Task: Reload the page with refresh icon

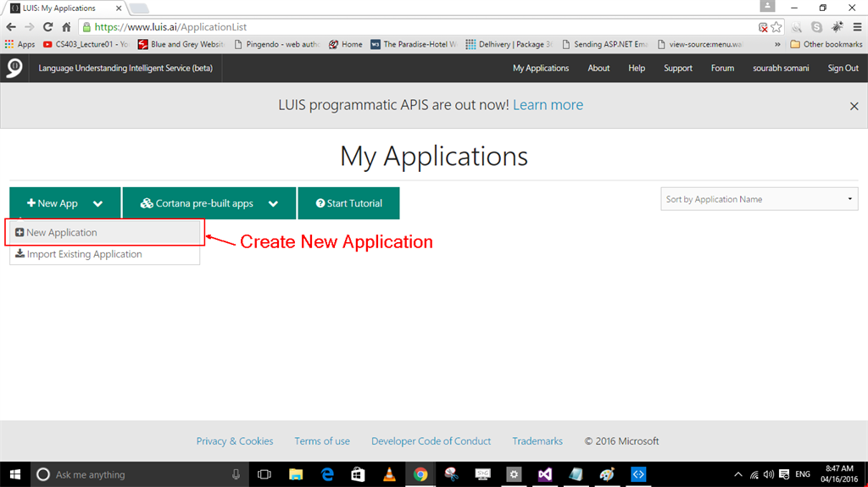Action: pyautogui.click(x=47, y=26)
